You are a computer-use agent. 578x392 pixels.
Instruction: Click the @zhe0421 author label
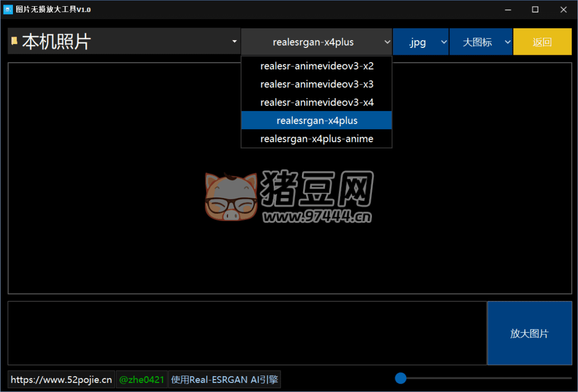coord(142,380)
